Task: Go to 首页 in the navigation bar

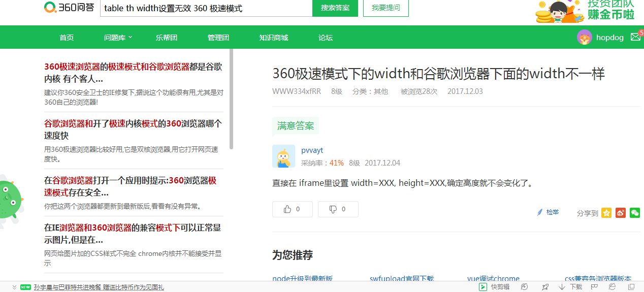Action: pos(67,37)
